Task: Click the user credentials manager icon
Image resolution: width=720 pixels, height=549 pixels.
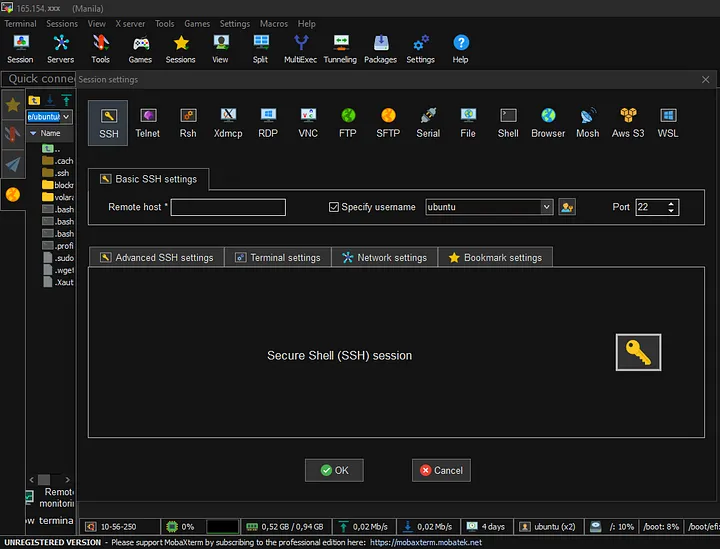Action: (567, 207)
